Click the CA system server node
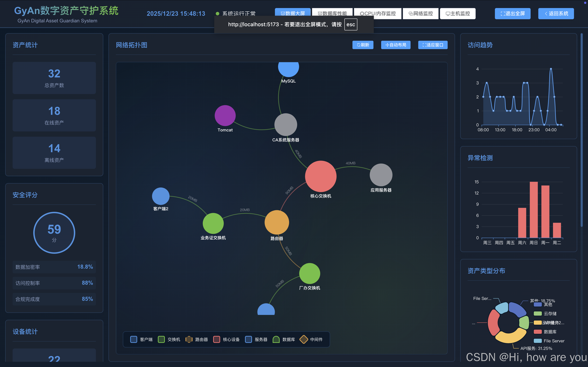Image resolution: width=588 pixels, height=367 pixels. 285,124
